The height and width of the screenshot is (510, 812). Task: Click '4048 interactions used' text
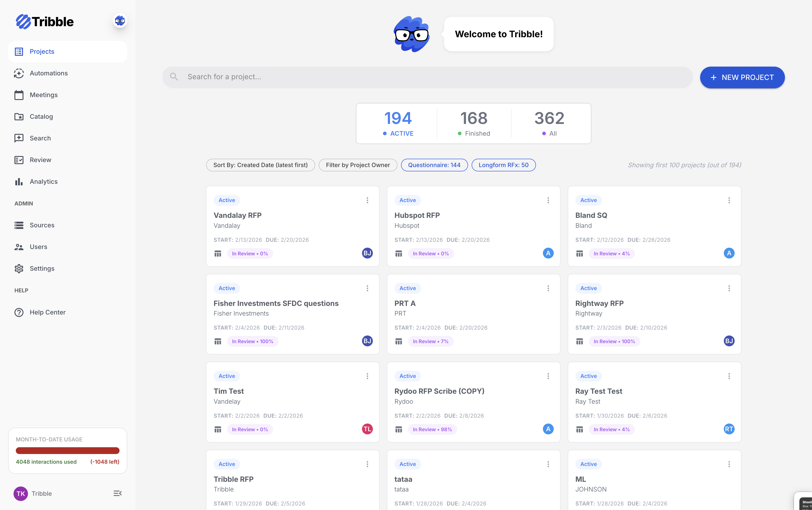coord(46,462)
